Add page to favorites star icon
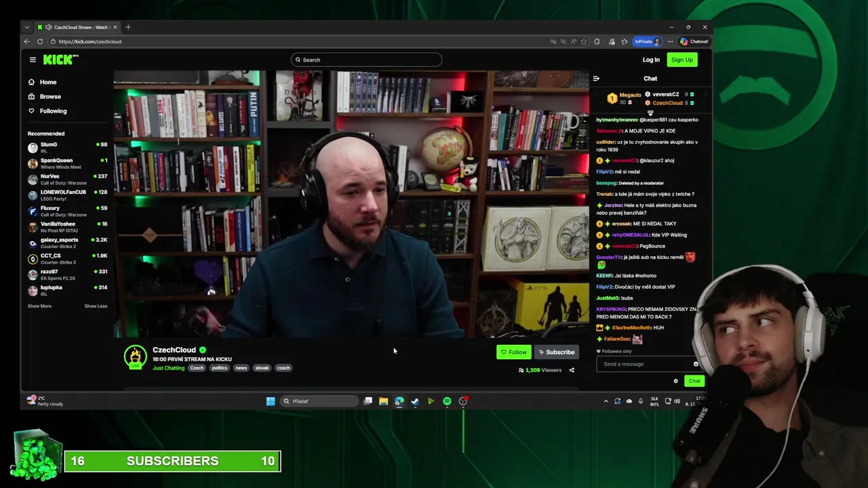Viewport: 868px width, 488px height. (x=583, y=41)
